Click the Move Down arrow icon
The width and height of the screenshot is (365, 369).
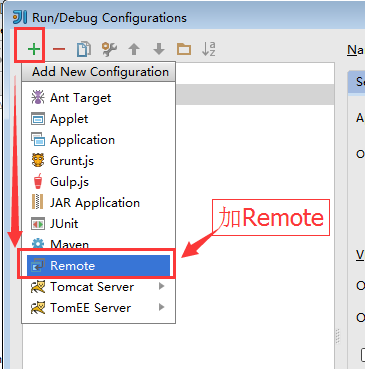point(159,49)
